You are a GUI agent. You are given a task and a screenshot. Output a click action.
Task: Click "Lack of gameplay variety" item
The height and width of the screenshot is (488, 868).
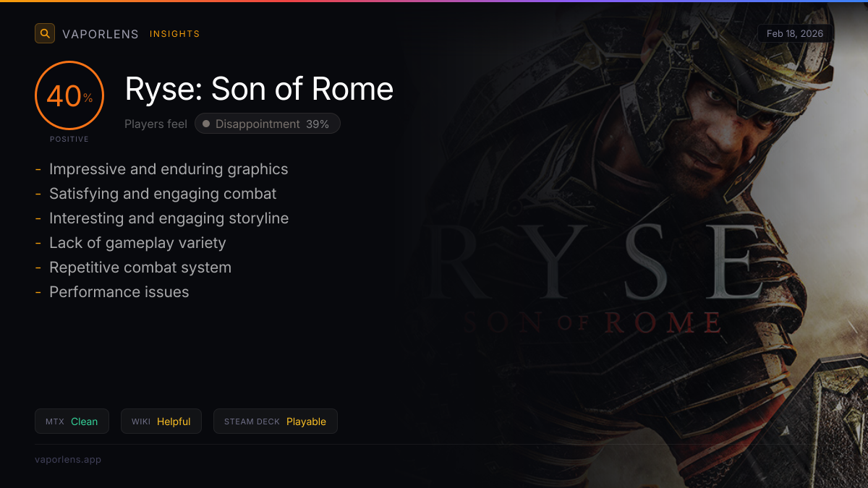(x=137, y=243)
